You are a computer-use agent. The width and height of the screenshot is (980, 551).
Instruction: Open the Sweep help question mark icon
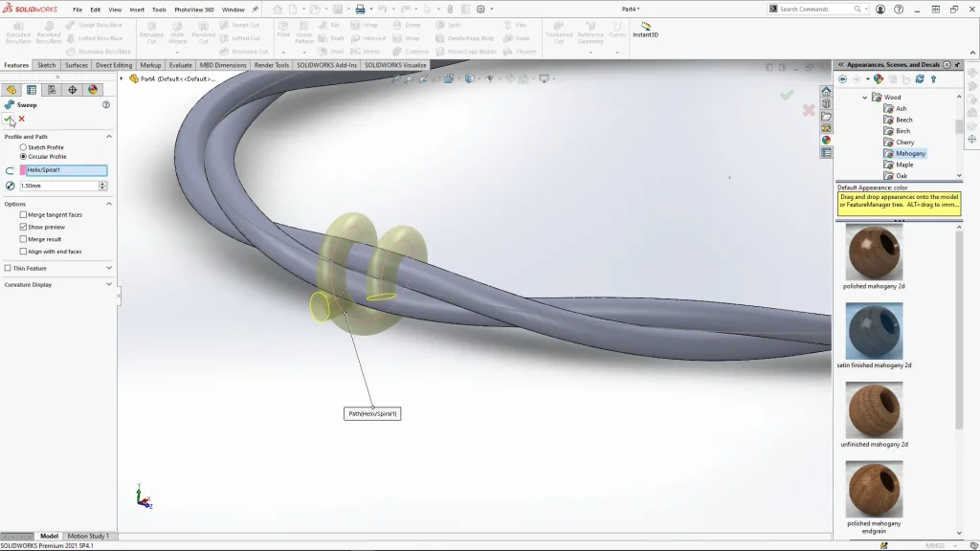(106, 104)
